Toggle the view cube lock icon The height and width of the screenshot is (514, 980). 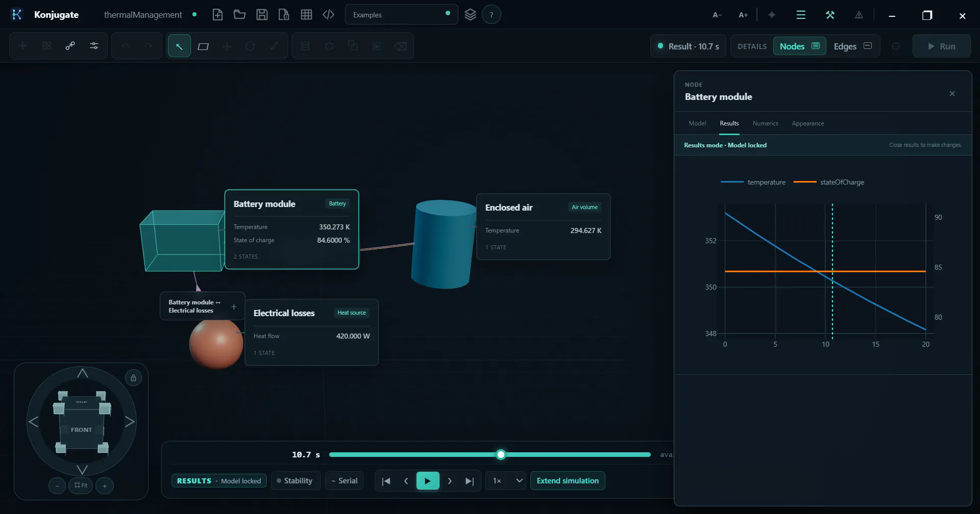point(133,378)
